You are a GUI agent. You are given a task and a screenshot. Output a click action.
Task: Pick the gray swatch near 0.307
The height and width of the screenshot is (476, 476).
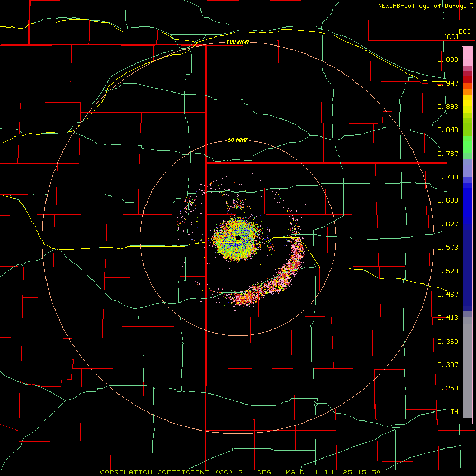(x=467, y=370)
